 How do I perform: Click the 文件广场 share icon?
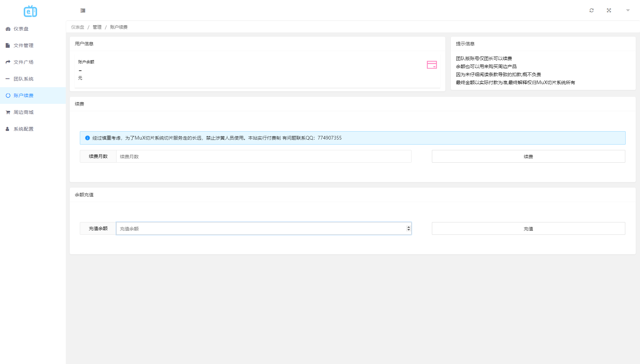click(x=8, y=62)
